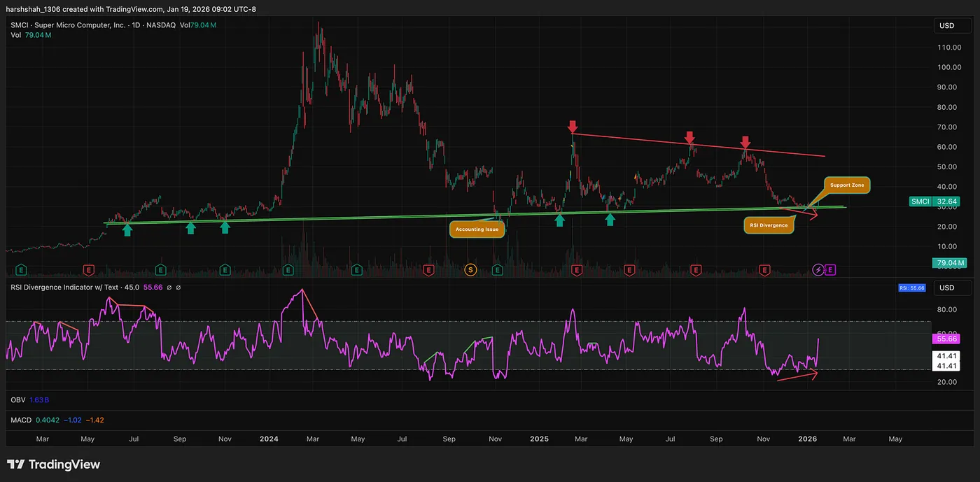The height and width of the screenshot is (482, 980).
Task: Click the blue RSI: 55.66 label
Action: click(911, 288)
